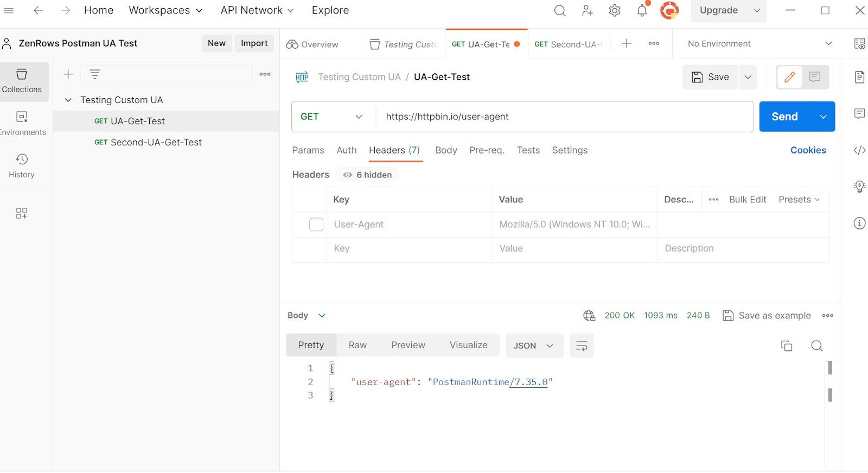The width and height of the screenshot is (868, 473).
Task: Open the response options three-dot menu
Action: pos(827,316)
